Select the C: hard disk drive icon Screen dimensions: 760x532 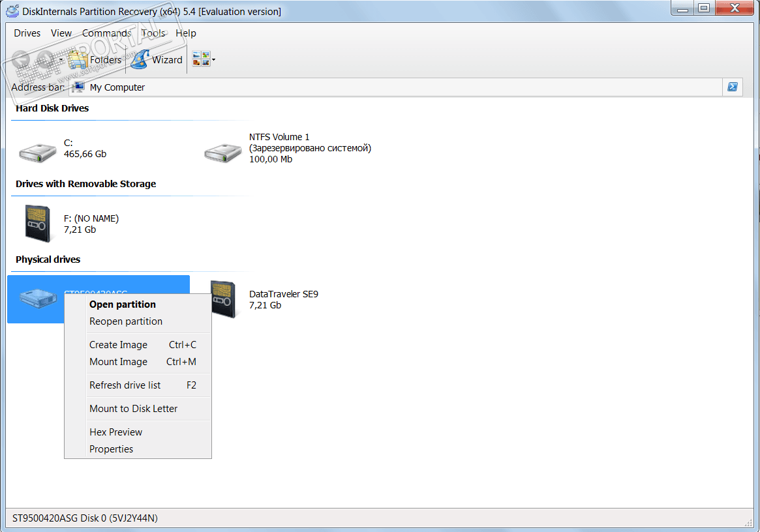click(38, 152)
